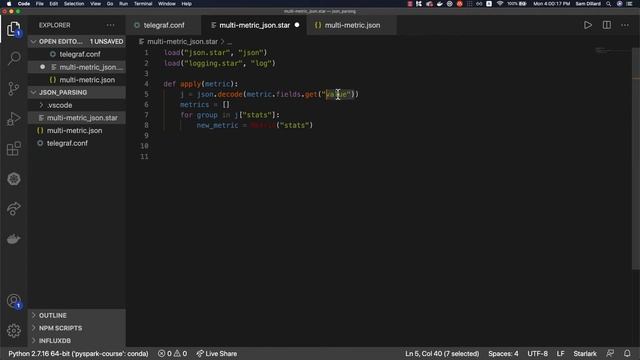This screenshot has width=640, height=360.
Task: Click Ln 5, Col 40 position indicator
Action: pyautogui.click(x=442, y=353)
